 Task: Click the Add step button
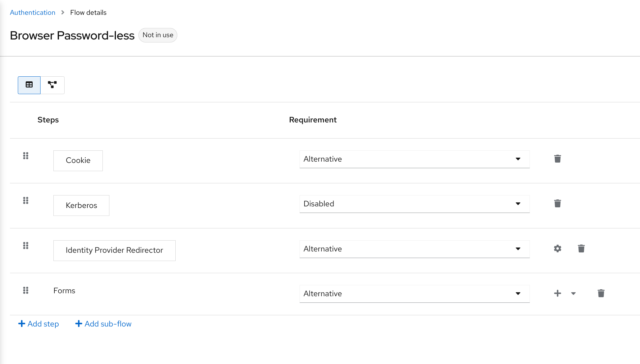(x=39, y=324)
